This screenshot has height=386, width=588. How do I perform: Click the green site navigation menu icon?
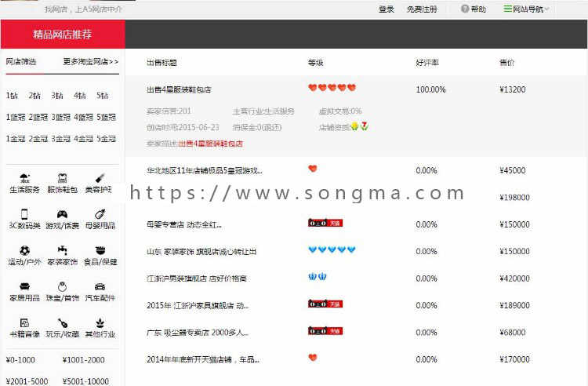pyautogui.click(x=507, y=9)
